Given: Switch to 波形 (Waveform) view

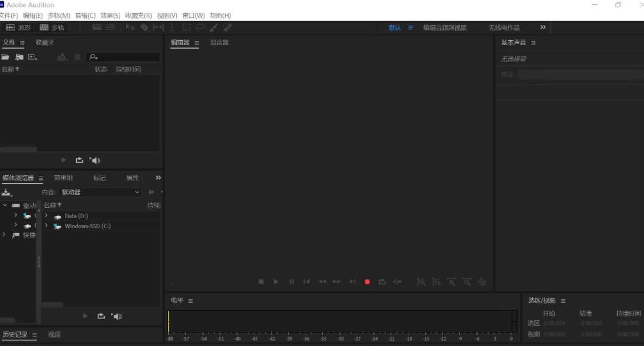Looking at the screenshot, I should click(18, 27).
